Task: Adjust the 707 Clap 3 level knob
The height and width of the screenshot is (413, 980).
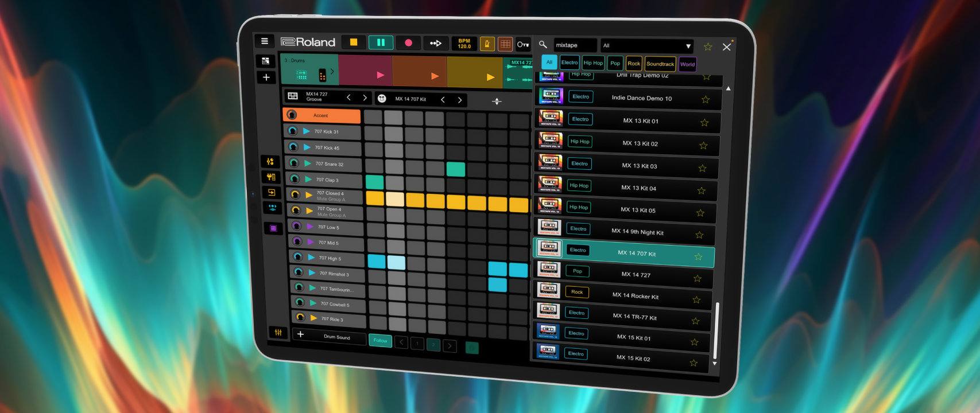Action: point(295,179)
